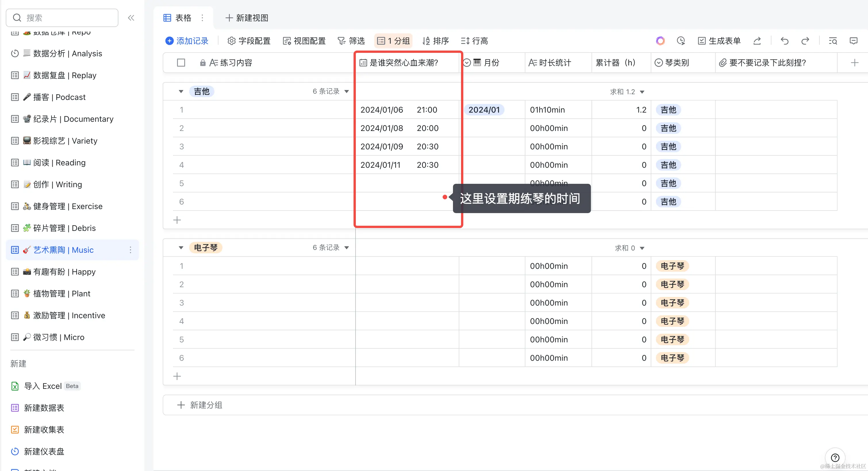Open the 播客 | Podcast table in sidebar
The width and height of the screenshot is (868, 471).
pos(59,97)
